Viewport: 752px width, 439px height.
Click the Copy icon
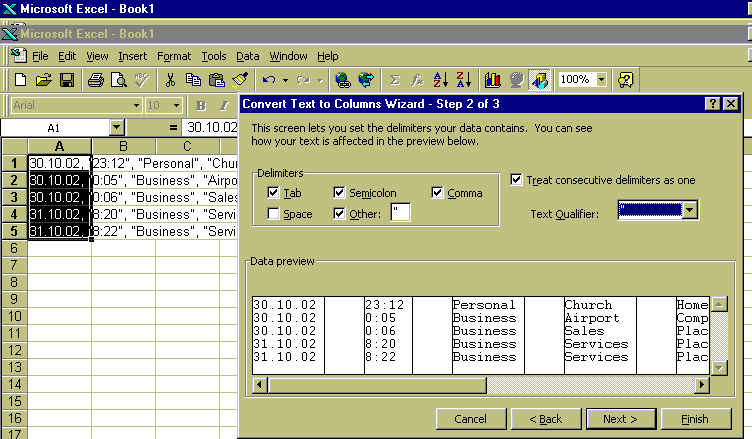[193, 80]
